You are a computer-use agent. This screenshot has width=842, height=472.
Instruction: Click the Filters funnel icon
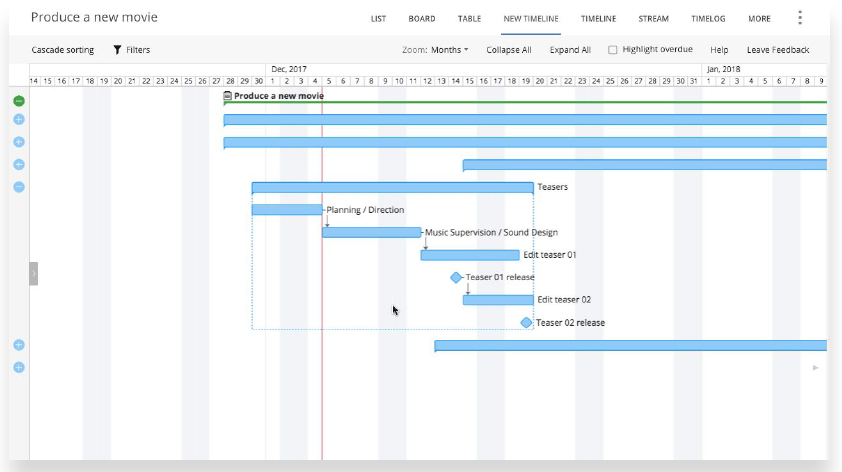(117, 50)
